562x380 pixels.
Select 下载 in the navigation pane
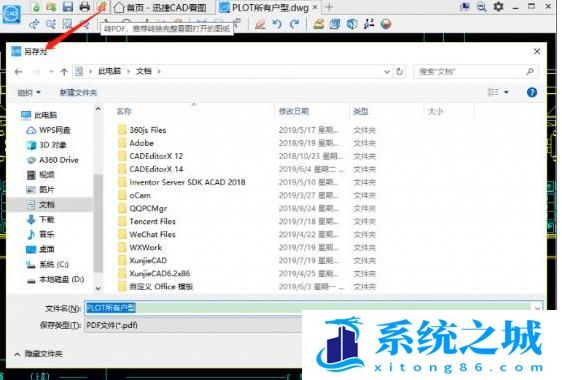point(47,219)
